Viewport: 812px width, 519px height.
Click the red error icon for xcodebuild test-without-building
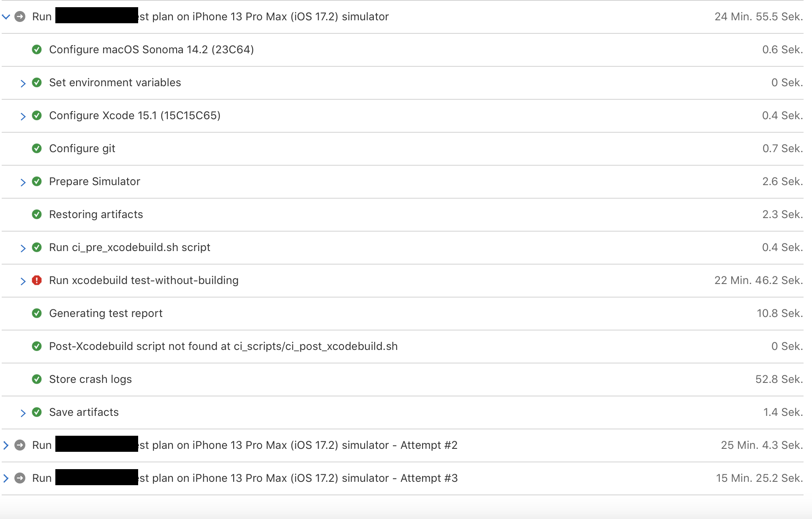[37, 280]
